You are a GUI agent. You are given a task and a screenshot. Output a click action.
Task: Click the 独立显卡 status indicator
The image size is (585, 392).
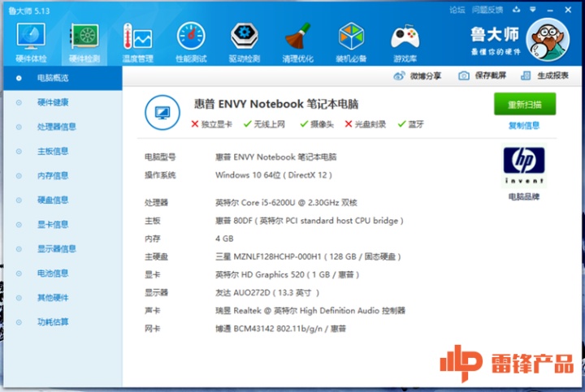(x=211, y=124)
